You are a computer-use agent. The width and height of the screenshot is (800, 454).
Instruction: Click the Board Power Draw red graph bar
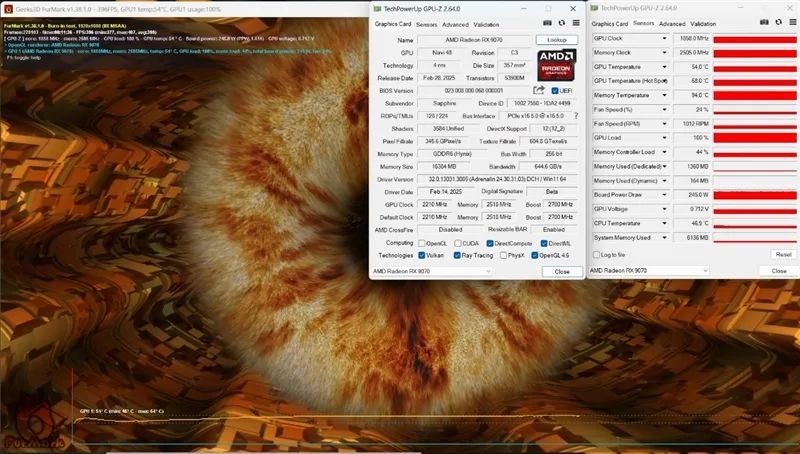pos(755,195)
